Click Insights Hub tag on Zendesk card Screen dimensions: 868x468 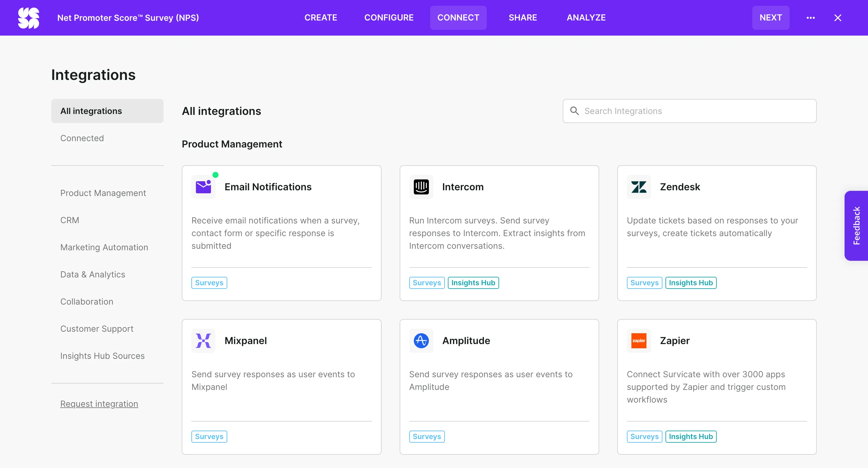point(691,283)
